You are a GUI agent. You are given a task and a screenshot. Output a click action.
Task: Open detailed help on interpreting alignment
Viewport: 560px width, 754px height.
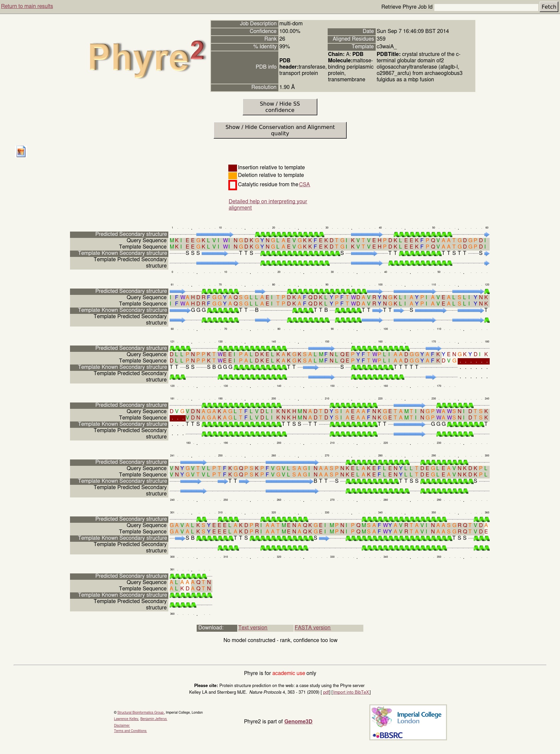[267, 204]
